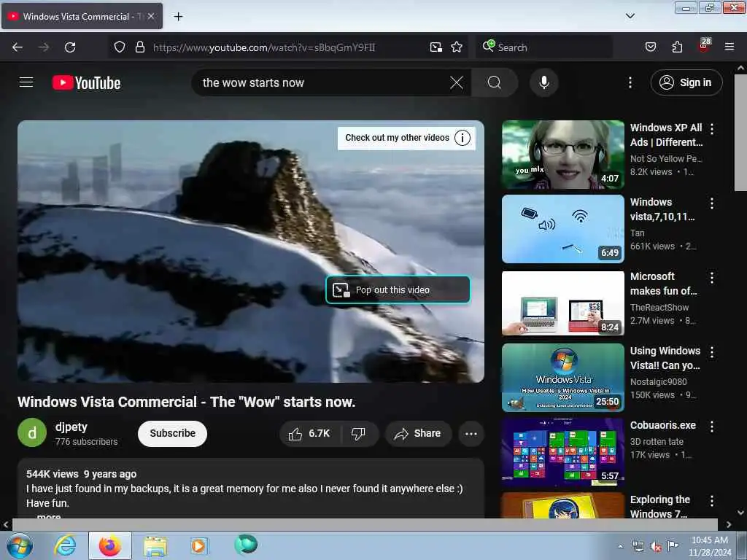Open the djpety channel name link

pos(71,427)
